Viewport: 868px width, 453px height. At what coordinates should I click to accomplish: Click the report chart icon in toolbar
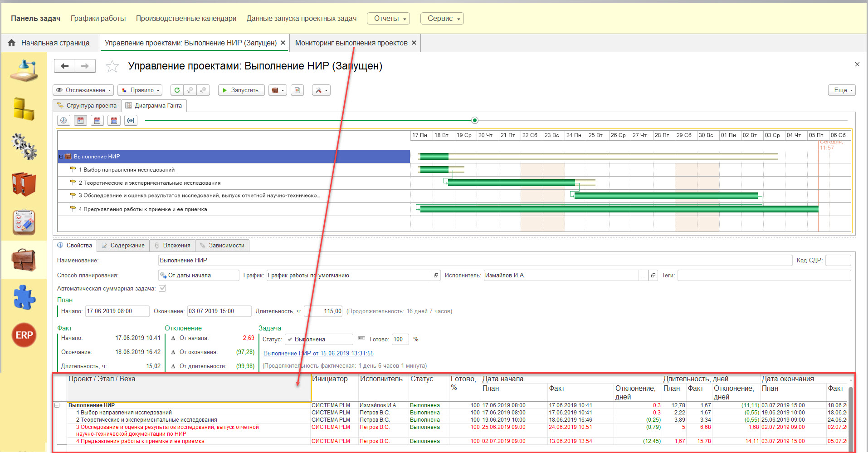pyautogui.click(x=297, y=90)
